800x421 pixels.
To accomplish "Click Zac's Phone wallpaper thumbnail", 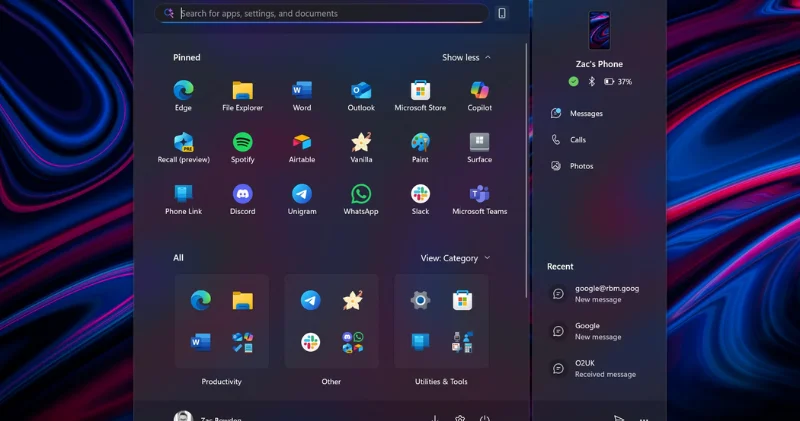I will click(599, 31).
